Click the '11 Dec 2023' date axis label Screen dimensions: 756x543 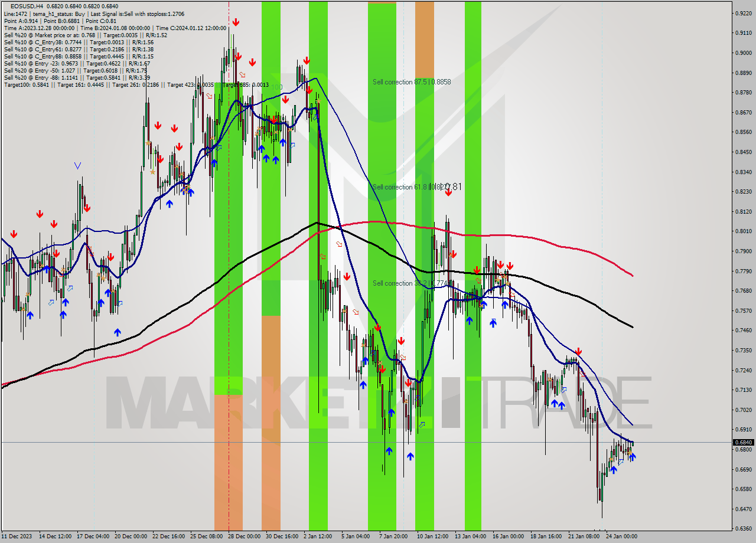(17, 537)
